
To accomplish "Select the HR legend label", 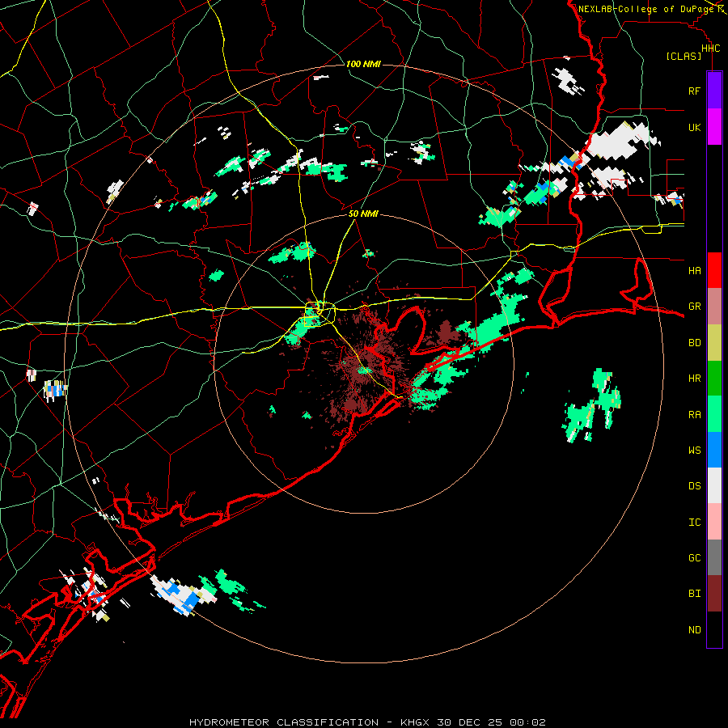I will [694, 379].
